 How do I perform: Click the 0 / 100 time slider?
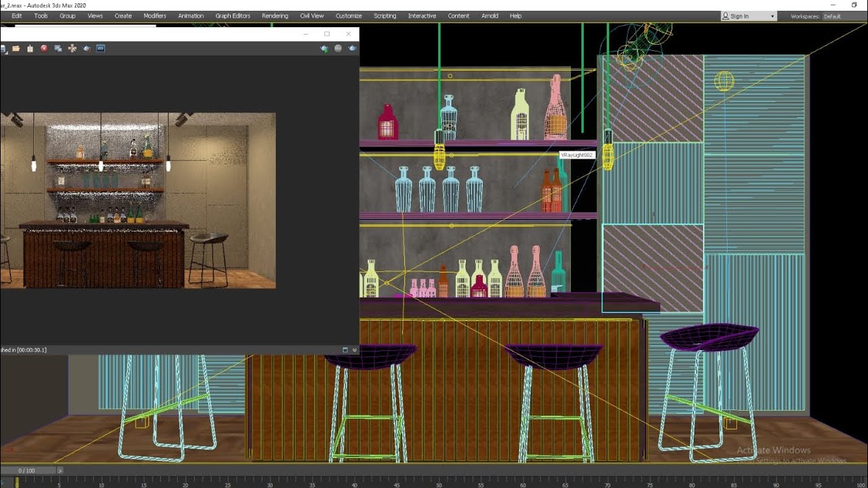pyautogui.click(x=27, y=470)
